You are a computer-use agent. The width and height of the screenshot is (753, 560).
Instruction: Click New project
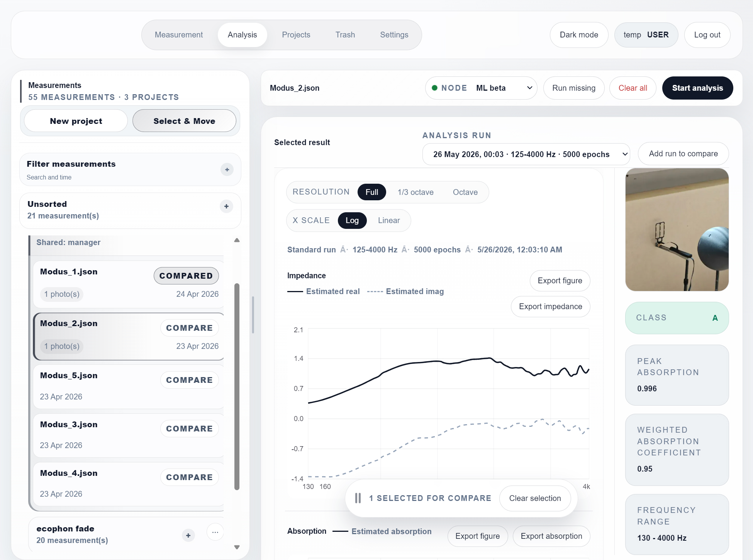[76, 121]
